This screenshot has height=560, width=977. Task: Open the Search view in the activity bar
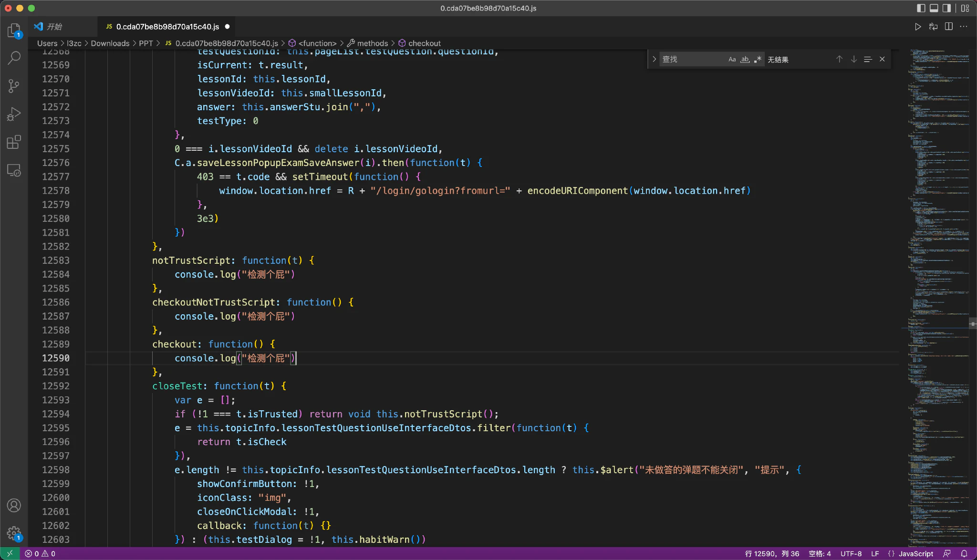[x=14, y=57]
